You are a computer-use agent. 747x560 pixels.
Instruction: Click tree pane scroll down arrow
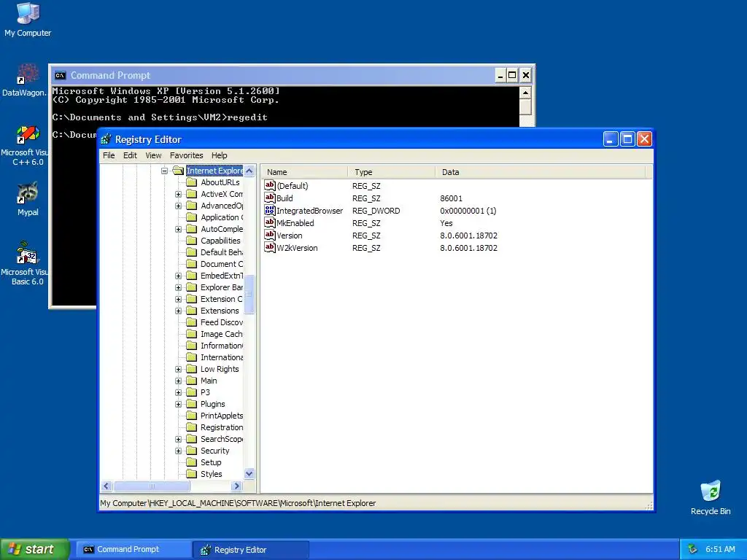tap(249, 474)
